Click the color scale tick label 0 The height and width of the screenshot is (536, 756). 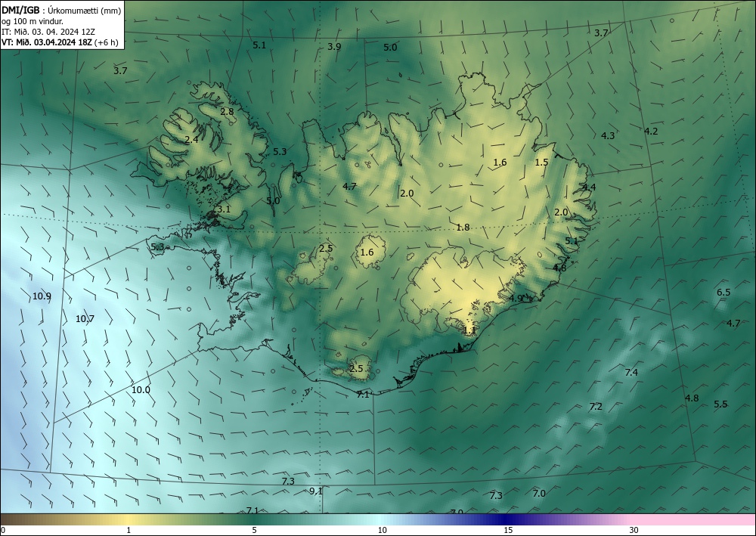coord(3,530)
